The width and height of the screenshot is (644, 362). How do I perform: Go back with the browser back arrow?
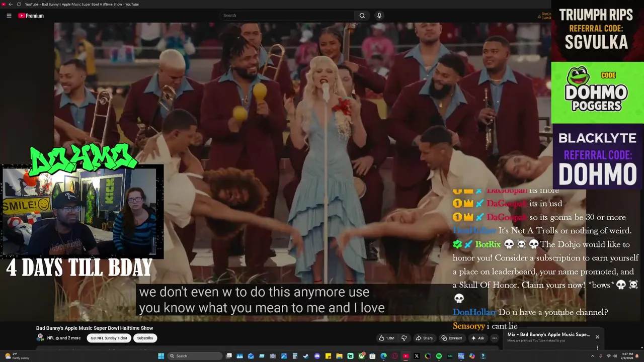point(11,4)
